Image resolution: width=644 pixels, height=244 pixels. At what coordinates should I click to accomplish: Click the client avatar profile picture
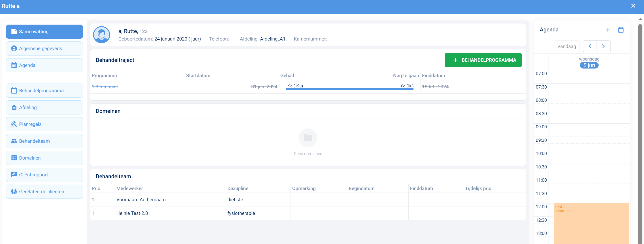[101, 35]
